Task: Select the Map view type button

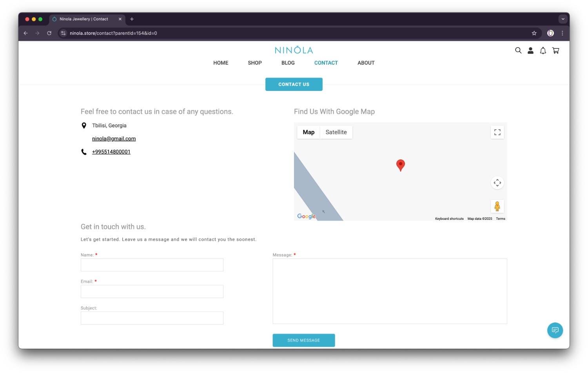Action: point(309,132)
